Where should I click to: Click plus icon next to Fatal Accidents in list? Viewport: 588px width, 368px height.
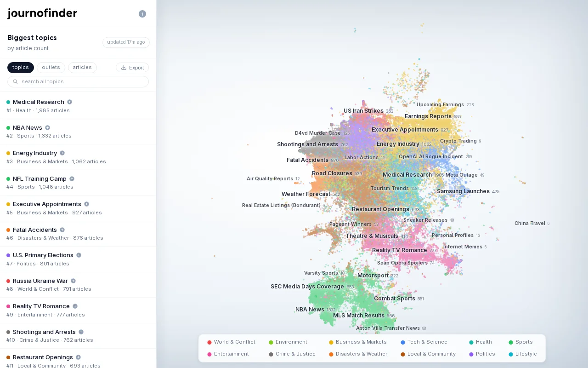(62, 230)
